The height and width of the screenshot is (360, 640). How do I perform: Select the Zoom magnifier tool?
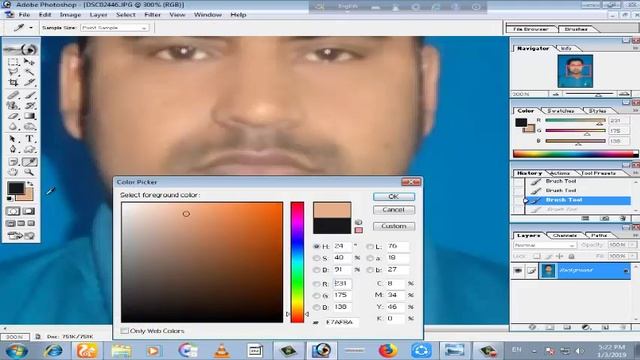point(29,172)
